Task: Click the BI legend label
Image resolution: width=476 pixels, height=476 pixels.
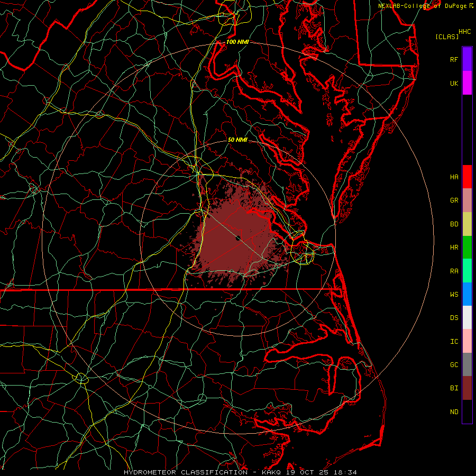Action: click(454, 388)
